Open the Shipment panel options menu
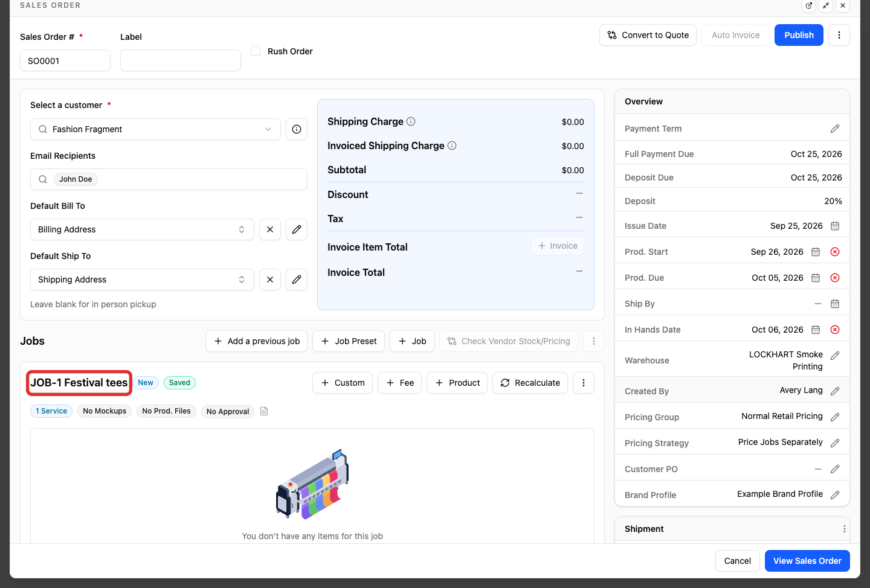Screen dimensions: 870x588 coord(844,529)
